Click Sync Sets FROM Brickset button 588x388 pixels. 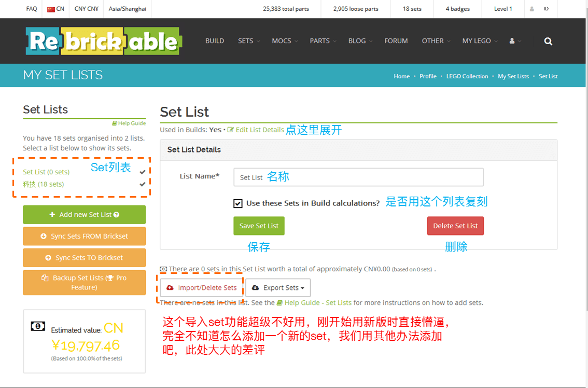(x=85, y=236)
